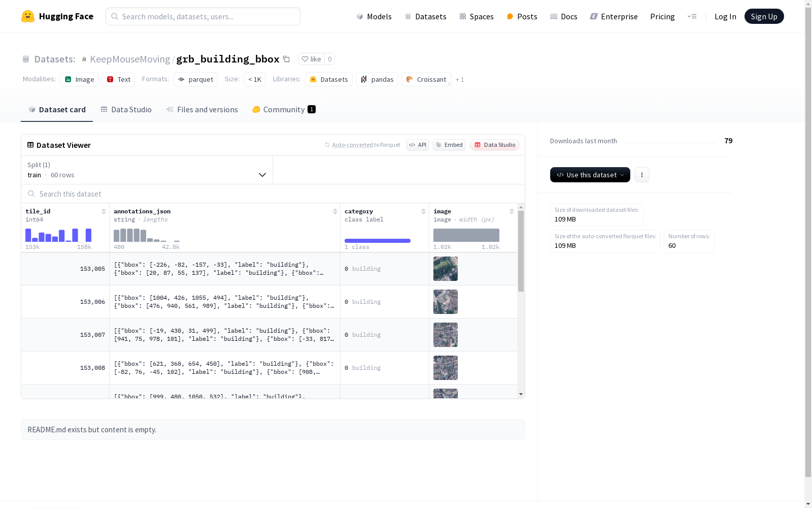Click the Text modality tag
The height and width of the screenshot is (508, 812).
pos(119,79)
